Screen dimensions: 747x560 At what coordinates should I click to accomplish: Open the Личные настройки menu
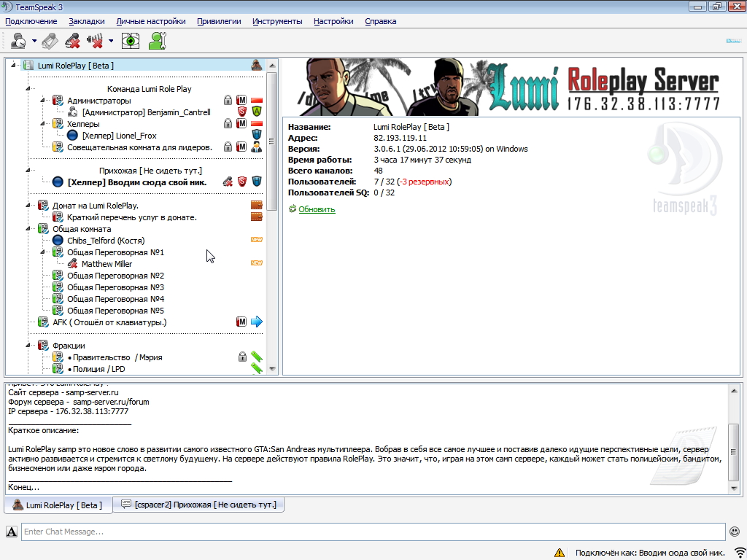pyautogui.click(x=151, y=21)
